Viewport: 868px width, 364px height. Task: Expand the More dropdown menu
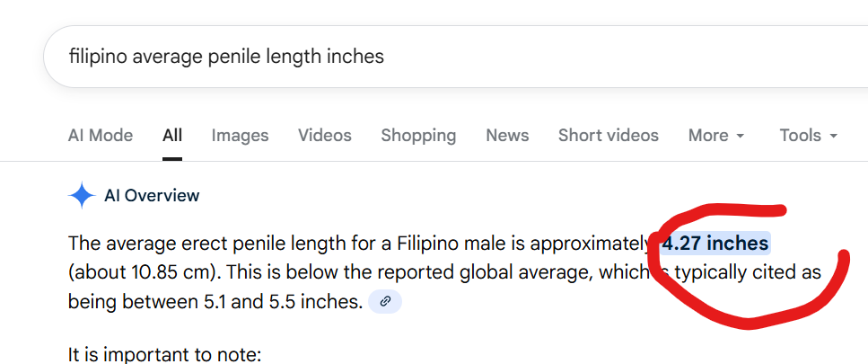[716, 136]
